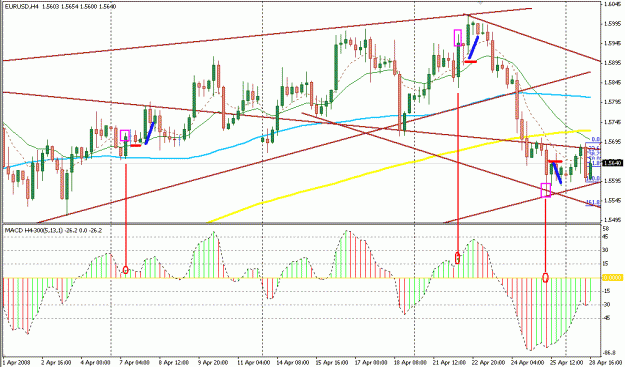Image resolution: width=625 pixels, height=367 pixels.
Task: Select the MACD zero level tag 0.0000
Action: pos(612,278)
